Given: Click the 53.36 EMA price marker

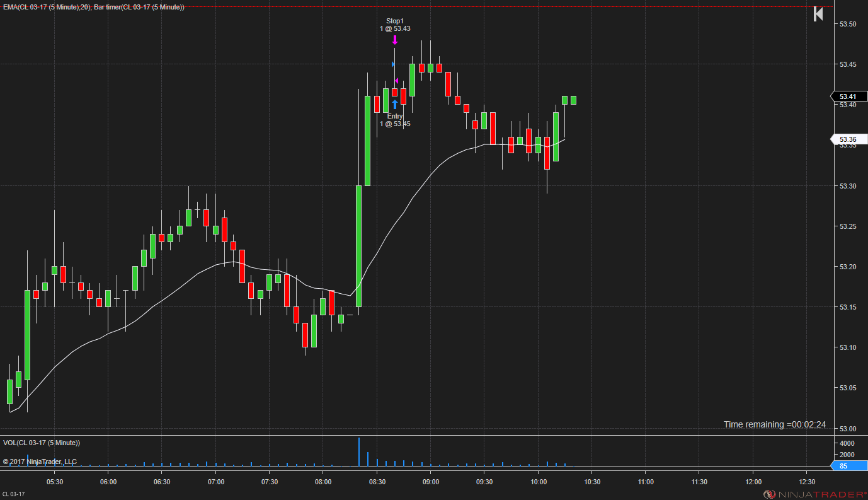Looking at the screenshot, I should pyautogui.click(x=848, y=139).
